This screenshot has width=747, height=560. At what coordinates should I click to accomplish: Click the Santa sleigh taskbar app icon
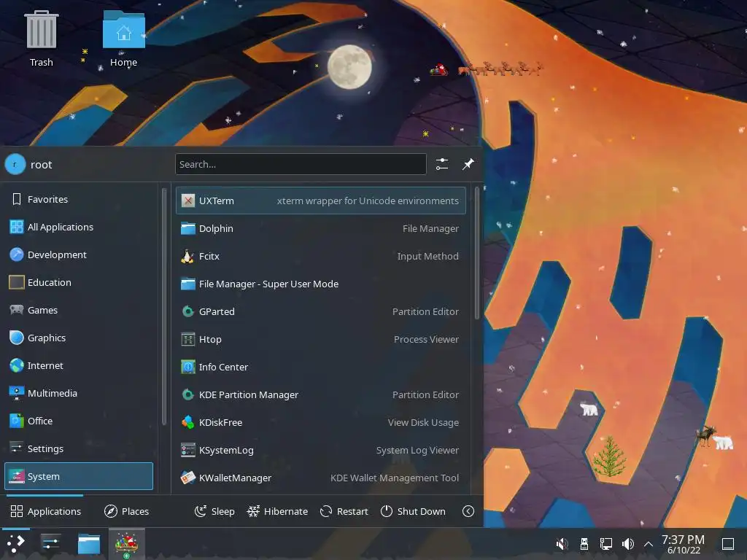click(126, 544)
